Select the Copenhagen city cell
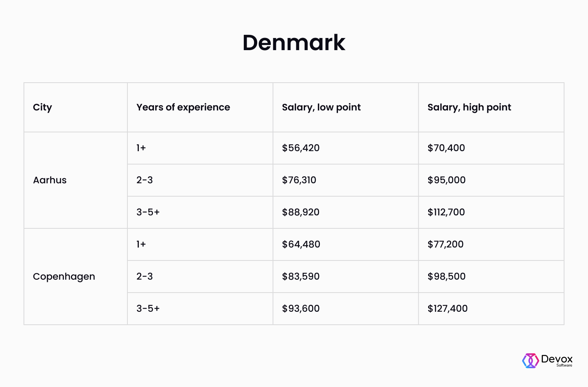The image size is (588, 387). point(64,277)
